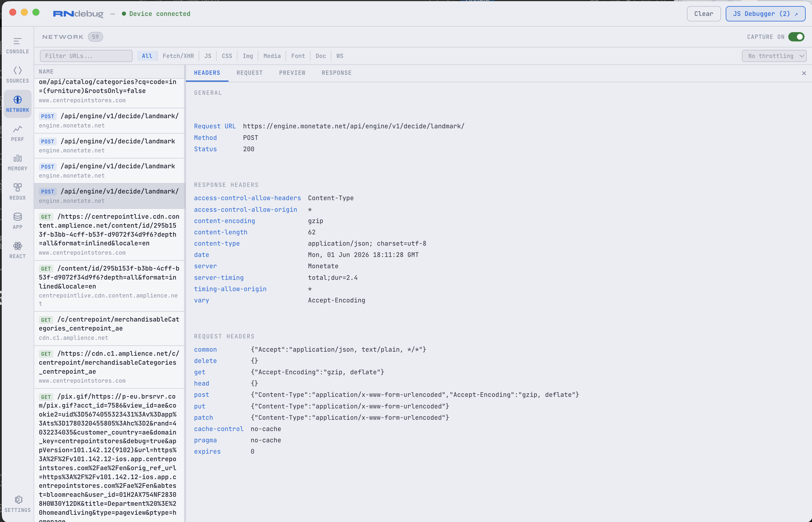
Task: Filter requests by CSS
Action: tap(227, 56)
